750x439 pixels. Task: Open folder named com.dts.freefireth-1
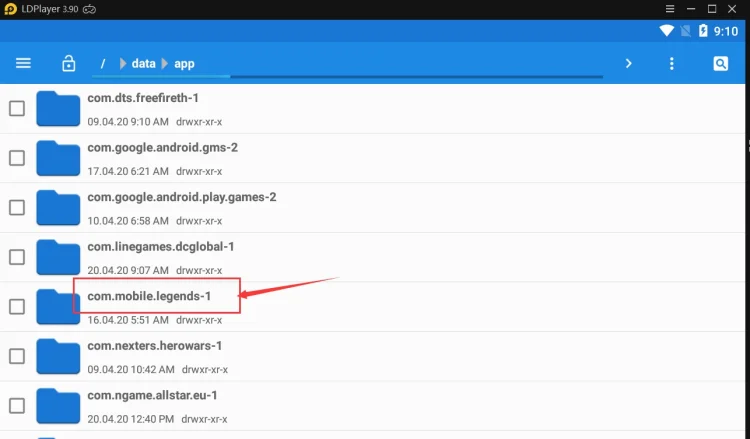143,98
